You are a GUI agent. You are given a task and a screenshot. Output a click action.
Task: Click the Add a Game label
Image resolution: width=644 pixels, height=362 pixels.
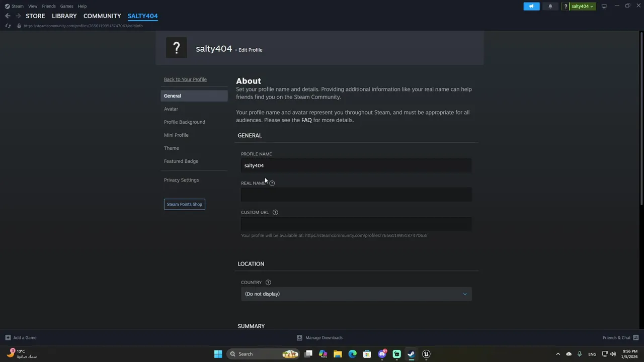click(x=25, y=338)
